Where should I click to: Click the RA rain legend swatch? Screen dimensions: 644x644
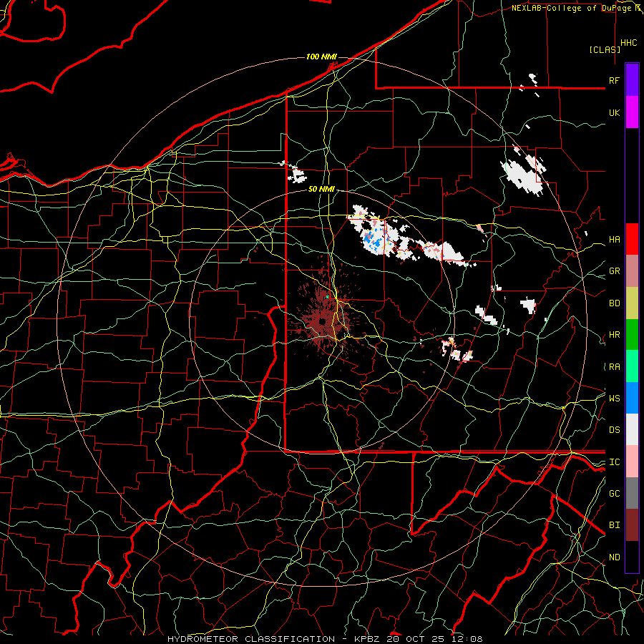point(632,366)
